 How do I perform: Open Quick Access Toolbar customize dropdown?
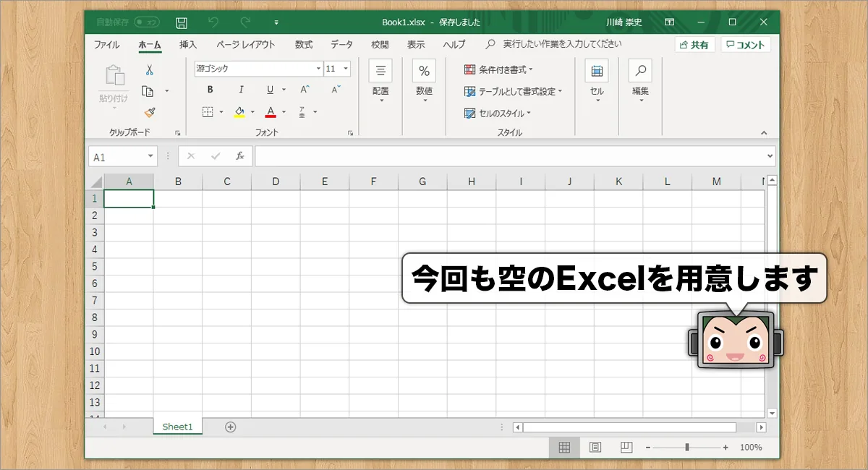click(x=276, y=23)
